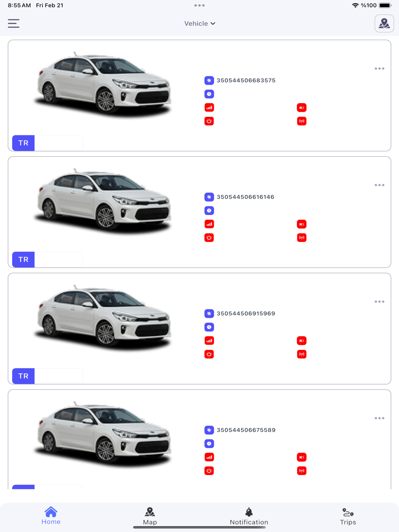Tap signal strength icon of first vehicle
399x532 pixels.
pos(209,107)
